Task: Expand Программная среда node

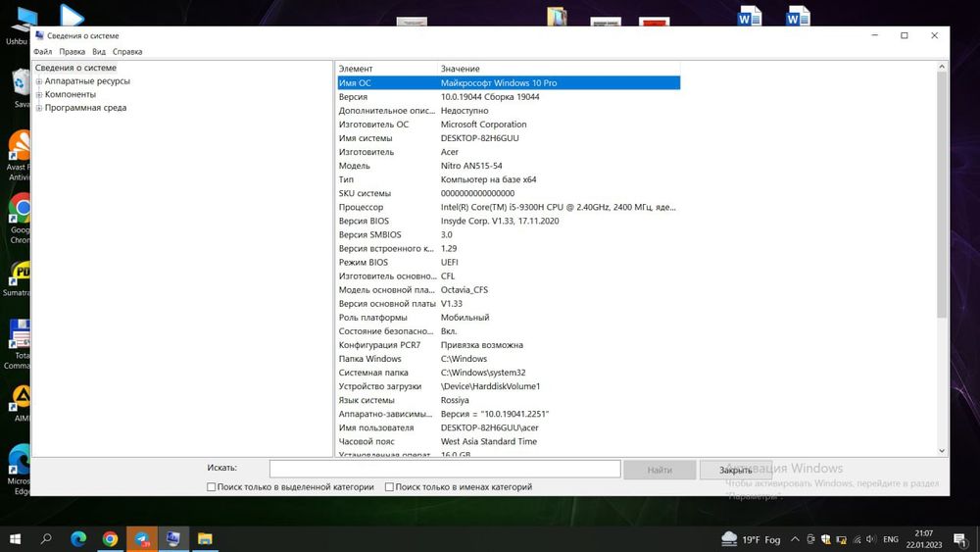Action: pos(39,108)
